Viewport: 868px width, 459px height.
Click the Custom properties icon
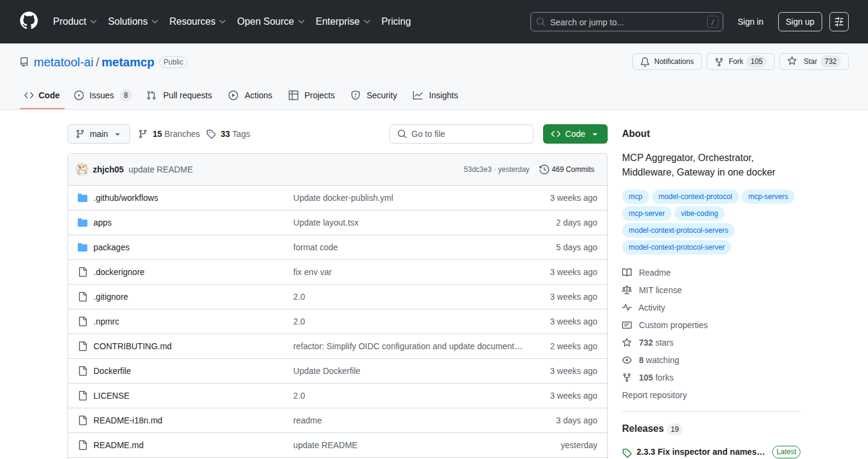(x=627, y=325)
